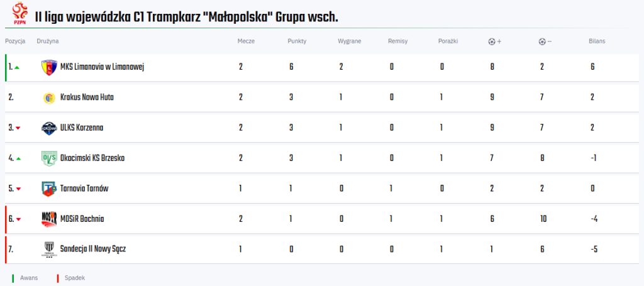This screenshot has width=644, height=286.
Task: Open the MKS Limanovia w Limanowej team link
Action: [x=103, y=67]
